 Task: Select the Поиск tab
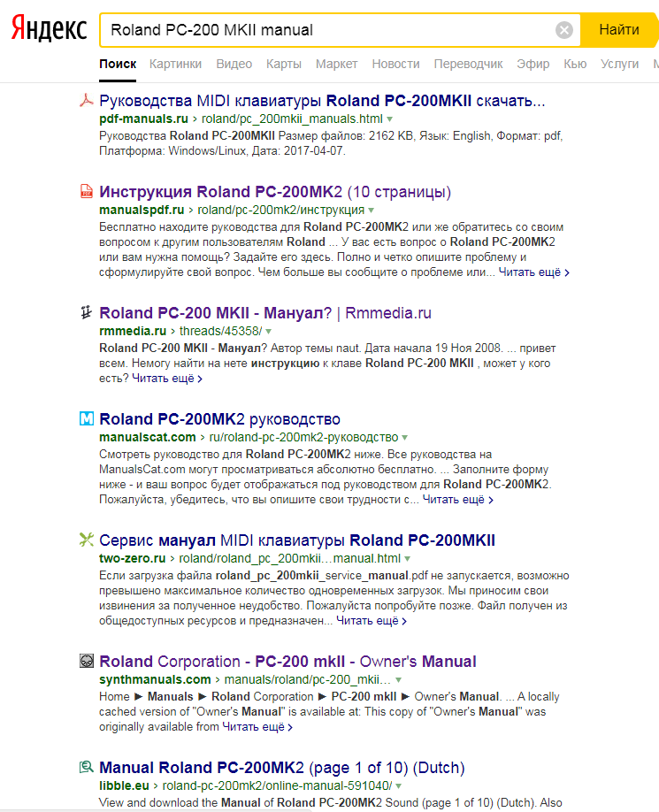point(118,65)
